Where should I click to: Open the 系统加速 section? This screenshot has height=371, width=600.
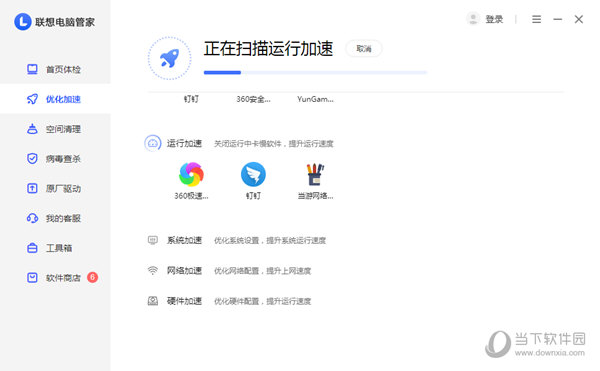point(184,240)
